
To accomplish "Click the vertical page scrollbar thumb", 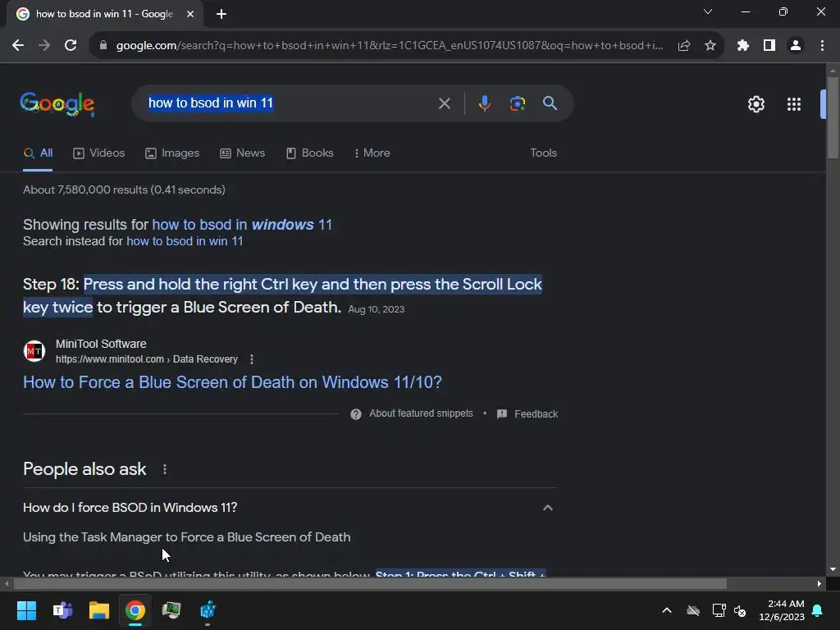I will point(833,118).
